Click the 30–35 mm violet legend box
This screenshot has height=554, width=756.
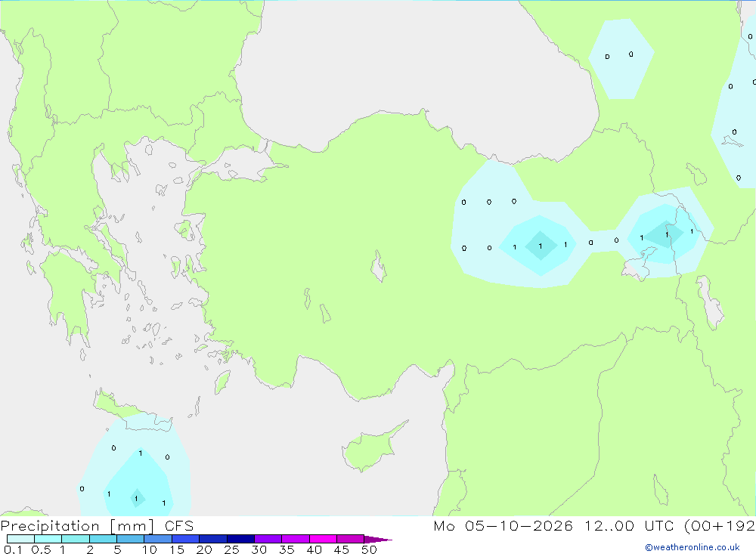[268, 539]
